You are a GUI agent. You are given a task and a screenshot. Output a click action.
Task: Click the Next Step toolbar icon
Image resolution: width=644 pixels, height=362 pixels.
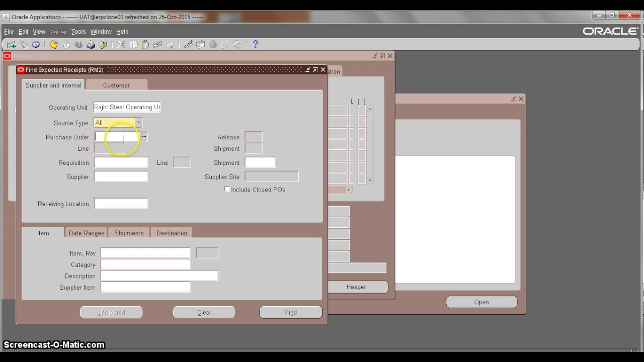(66, 45)
